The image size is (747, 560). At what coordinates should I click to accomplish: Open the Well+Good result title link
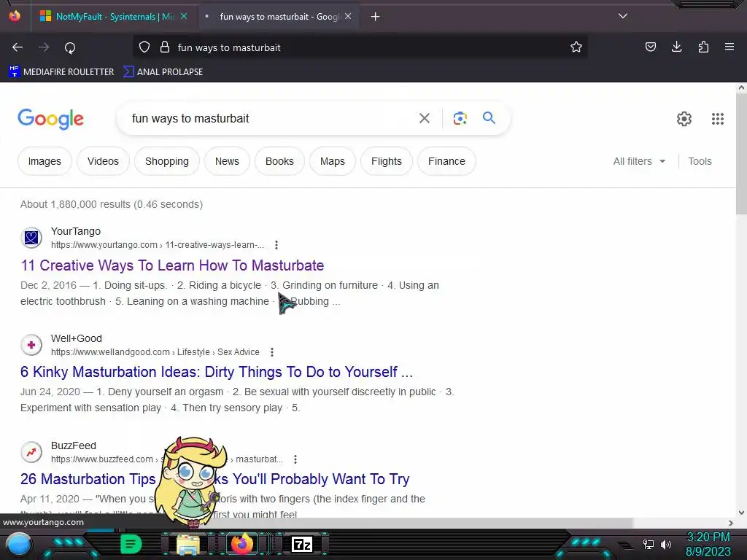216,372
